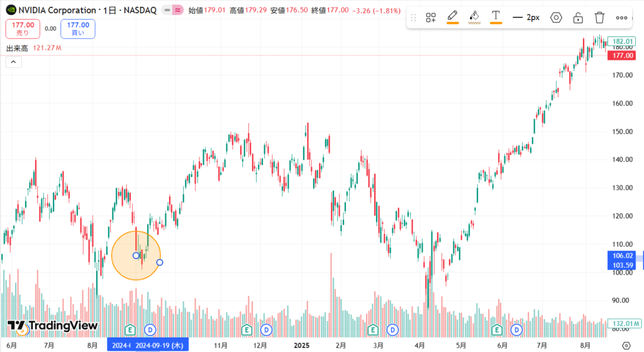Click the blue 177.00 buy button
The height and width of the screenshot is (352, 644).
coord(77,28)
